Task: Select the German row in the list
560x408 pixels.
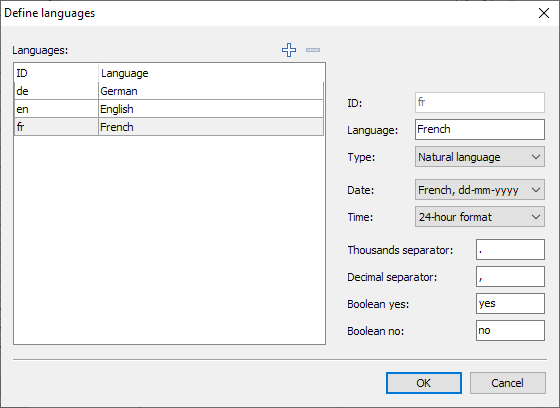Action: [169, 91]
